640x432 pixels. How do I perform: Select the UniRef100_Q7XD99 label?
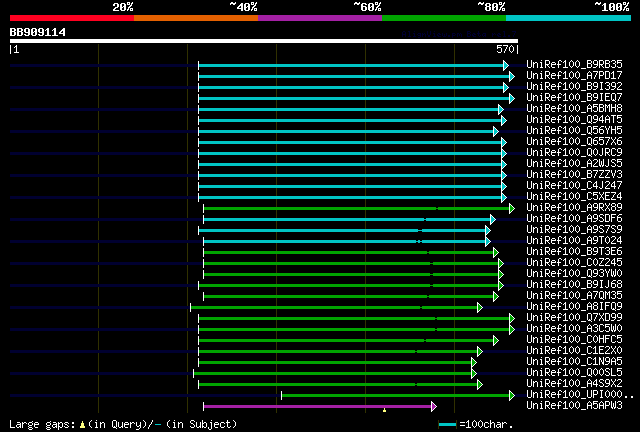(574, 318)
